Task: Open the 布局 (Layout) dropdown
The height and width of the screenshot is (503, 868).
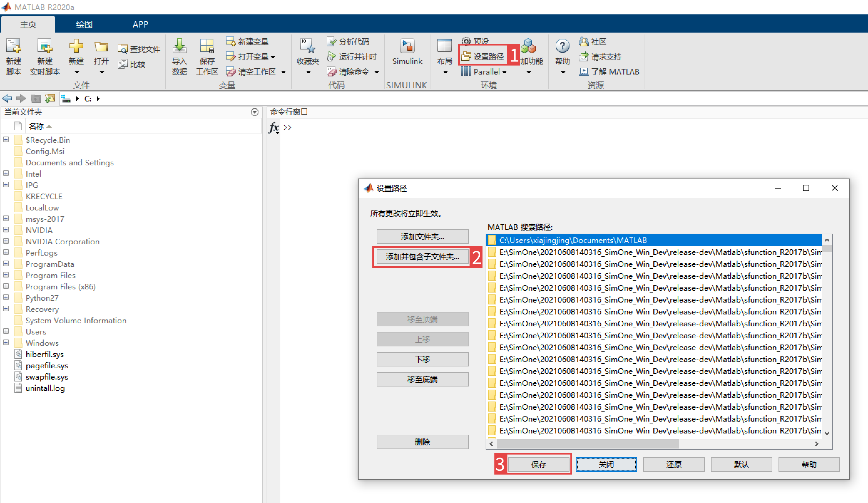Action: click(x=445, y=72)
